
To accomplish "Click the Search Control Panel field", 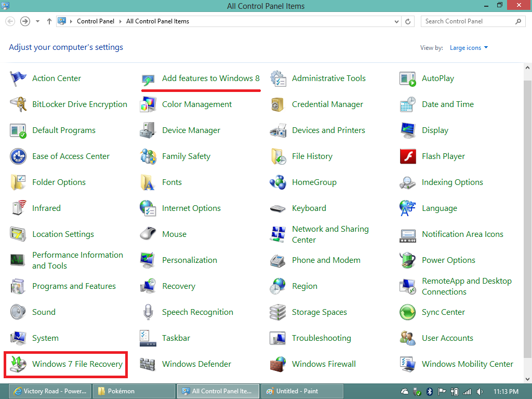I will [468, 21].
